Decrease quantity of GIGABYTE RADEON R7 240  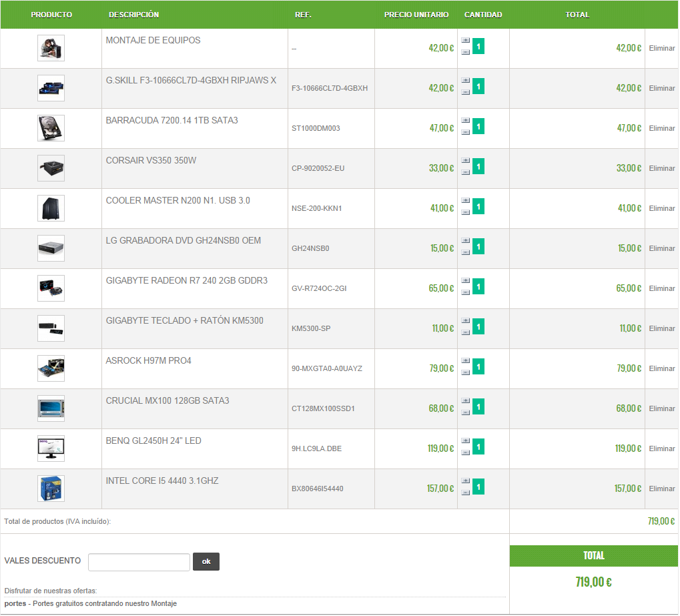tap(465, 292)
